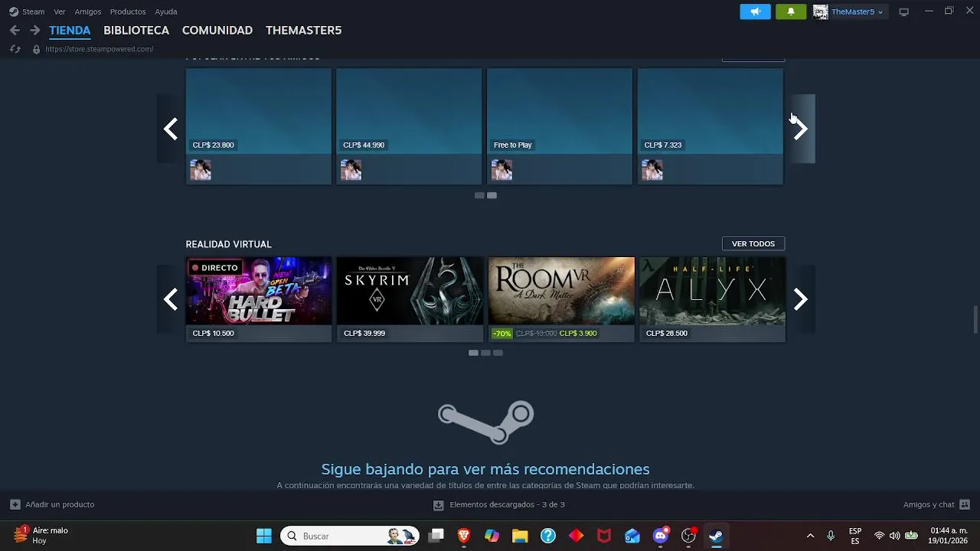
Task: Click the REALIDAD VIRTUAL section heading
Action: click(x=228, y=244)
